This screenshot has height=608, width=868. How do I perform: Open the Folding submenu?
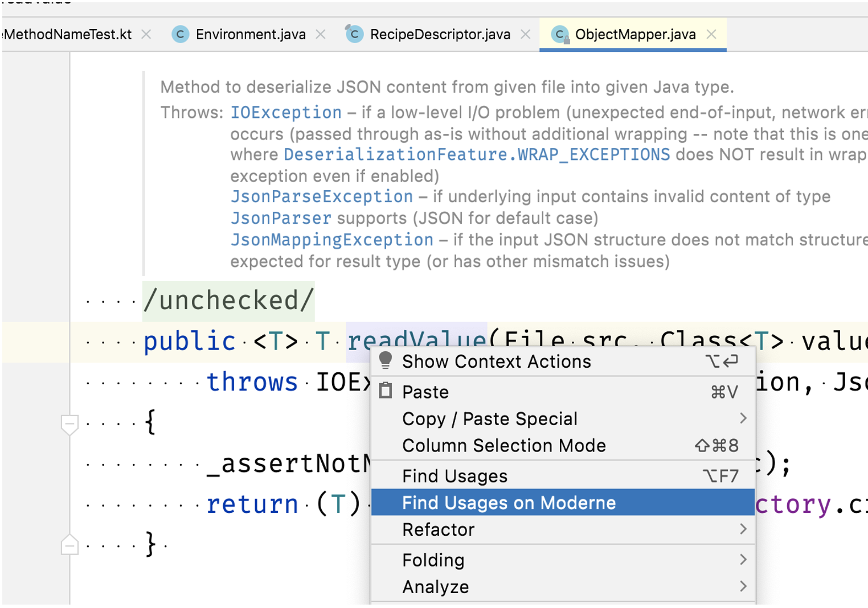pos(563,560)
